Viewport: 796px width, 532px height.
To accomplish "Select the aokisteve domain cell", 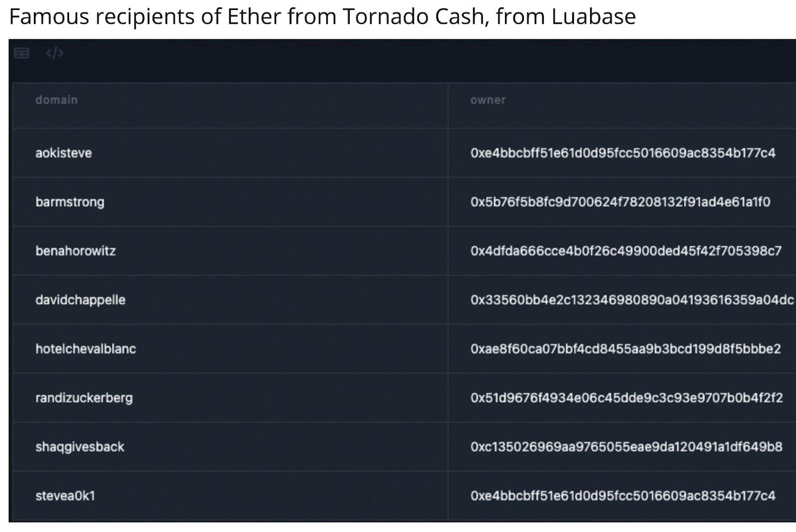I will [64, 153].
